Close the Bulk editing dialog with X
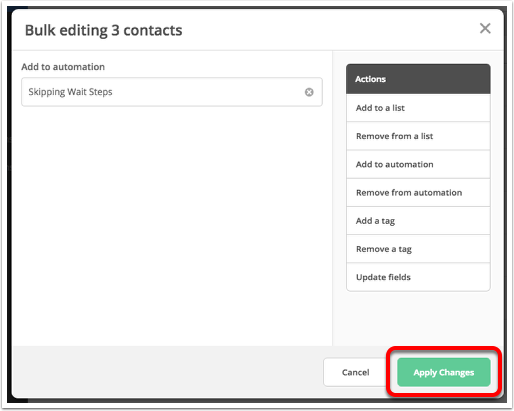The width and height of the screenshot is (514, 411). pyautogui.click(x=485, y=29)
